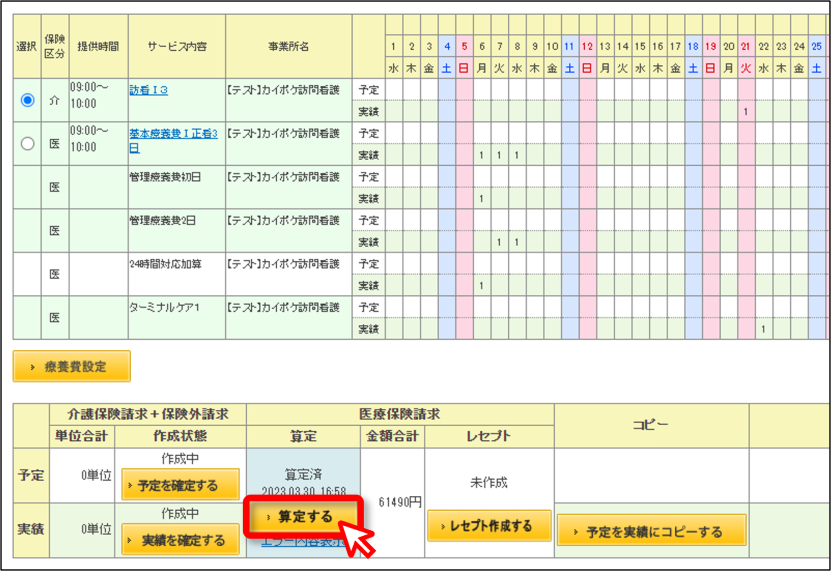This screenshot has width=831, height=571.
Task: Click 予定を実績にコピーする button
Action: click(x=652, y=530)
